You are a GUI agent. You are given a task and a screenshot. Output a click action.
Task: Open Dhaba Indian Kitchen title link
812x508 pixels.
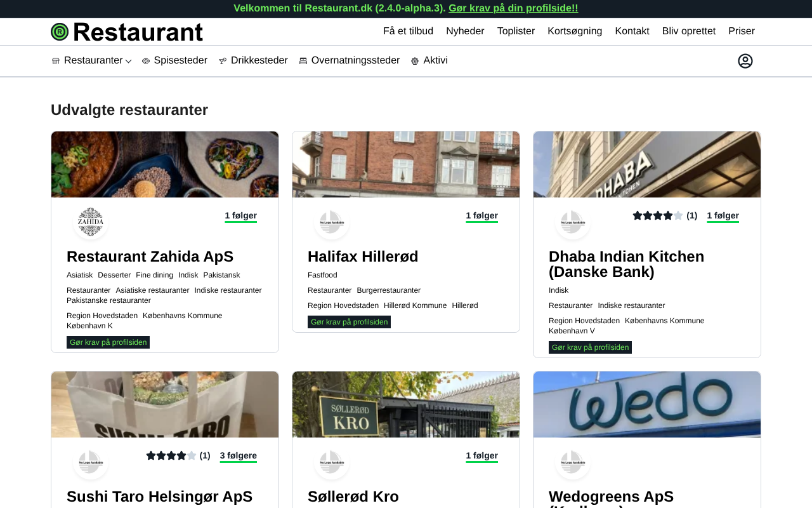point(626,264)
